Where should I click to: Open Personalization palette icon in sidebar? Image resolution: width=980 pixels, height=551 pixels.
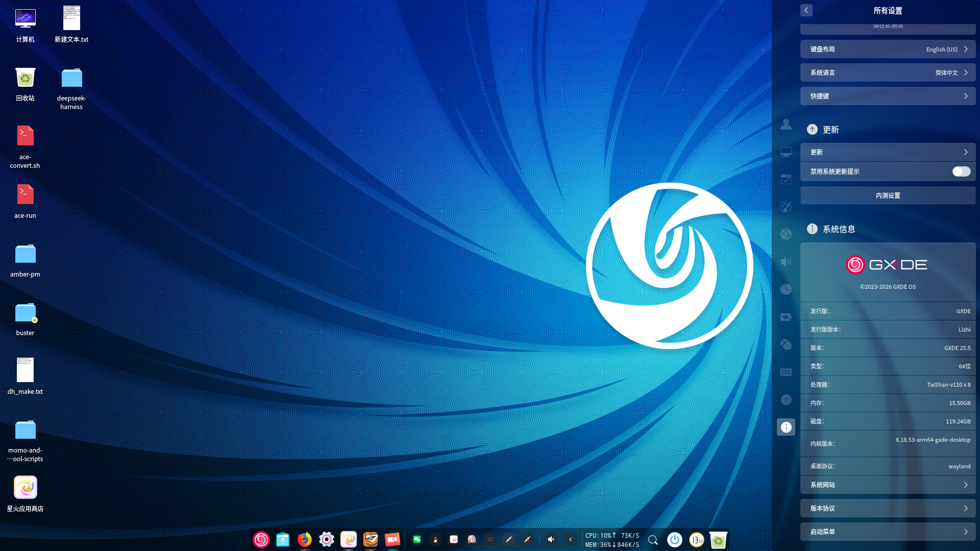pos(786,207)
